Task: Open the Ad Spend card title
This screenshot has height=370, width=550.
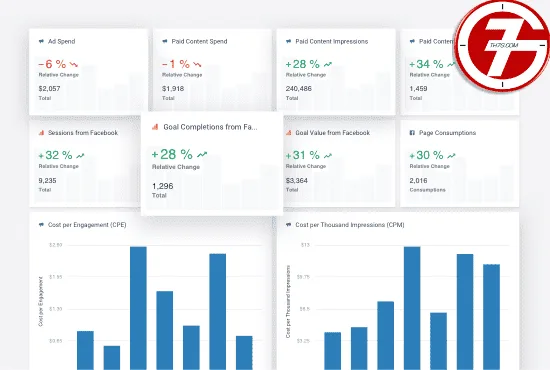Action: click(x=61, y=41)
